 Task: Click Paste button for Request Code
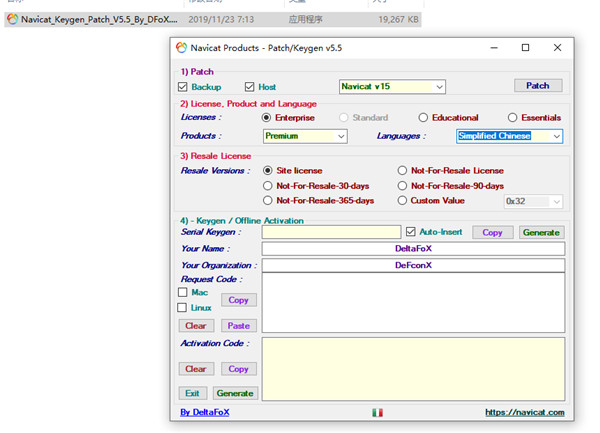pos(238,326)
